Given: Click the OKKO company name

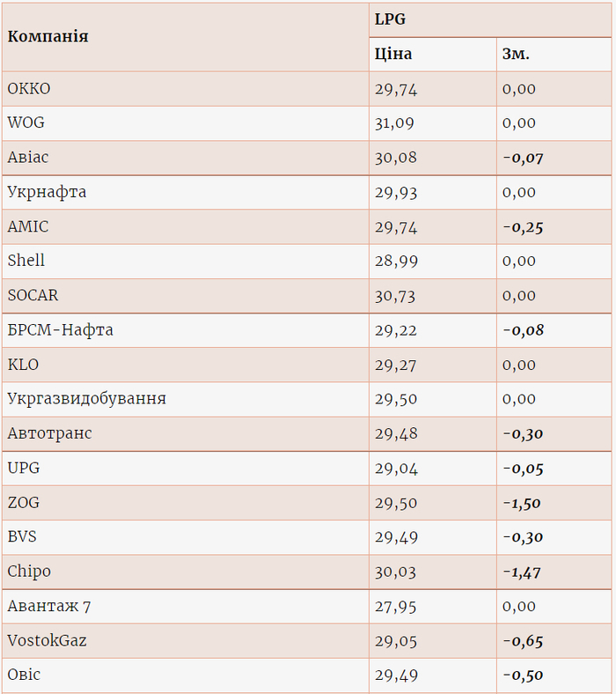Looking at the screenshot, I should (29, 88).
